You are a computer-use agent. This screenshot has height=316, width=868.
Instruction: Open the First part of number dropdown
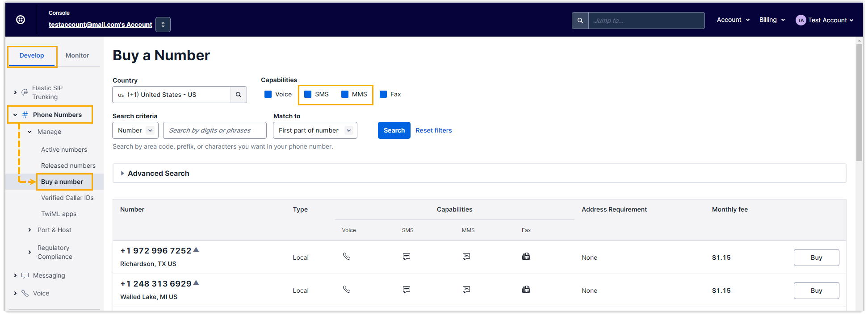(315, 130)
